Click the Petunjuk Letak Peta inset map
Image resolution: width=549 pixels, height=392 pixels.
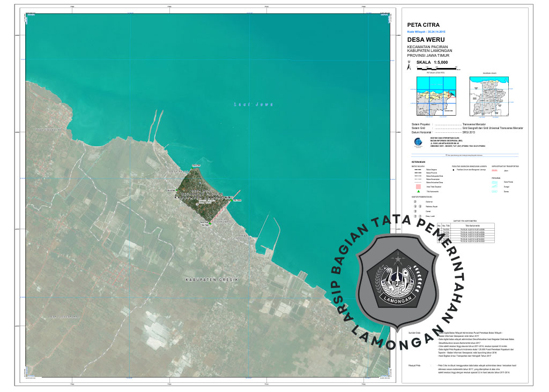pos(436,96)
